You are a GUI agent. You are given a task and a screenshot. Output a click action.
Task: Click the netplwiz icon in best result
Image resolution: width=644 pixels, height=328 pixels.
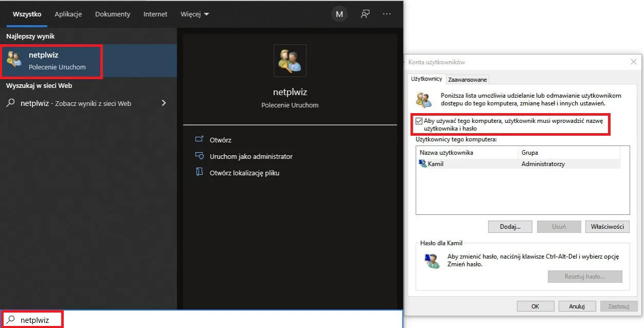[14, 60]
